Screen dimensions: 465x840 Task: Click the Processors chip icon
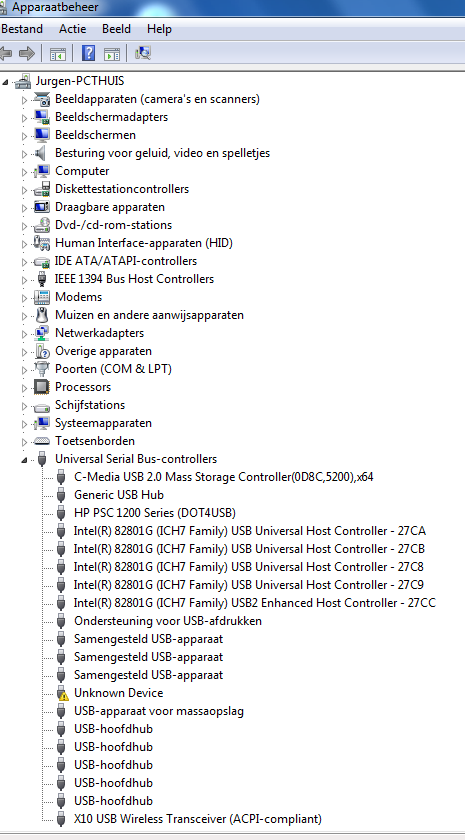point(41,387)
